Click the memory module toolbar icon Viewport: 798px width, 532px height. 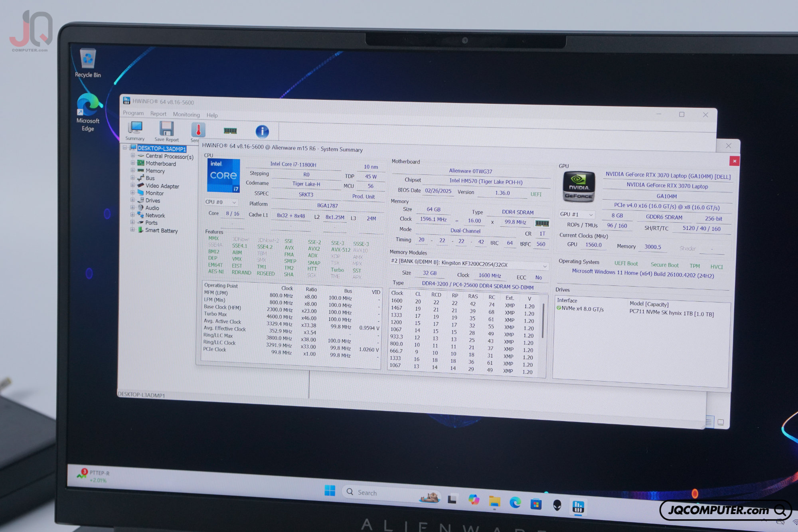click(230, 131)
